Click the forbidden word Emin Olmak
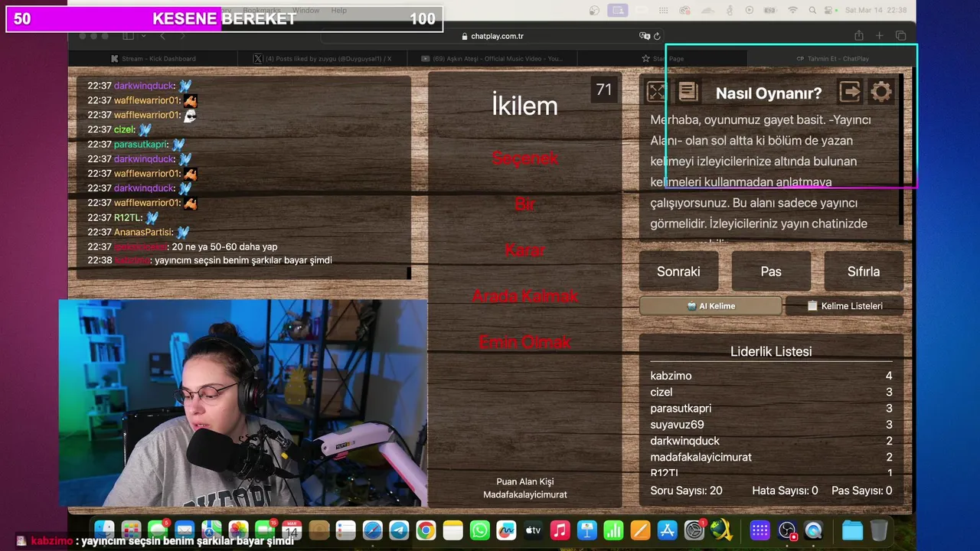The width and height of the screenshot is (980, 551). click(525, 342)
